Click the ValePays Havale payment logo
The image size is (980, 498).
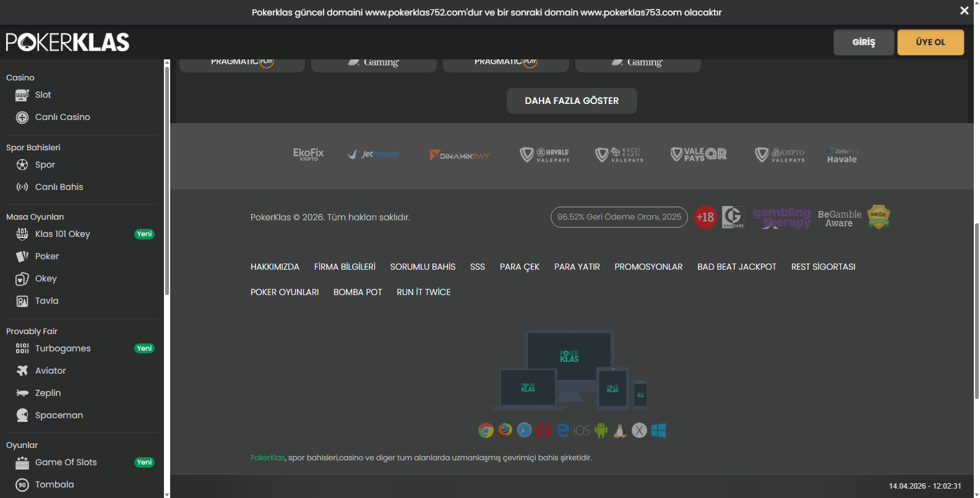point(544,155)
